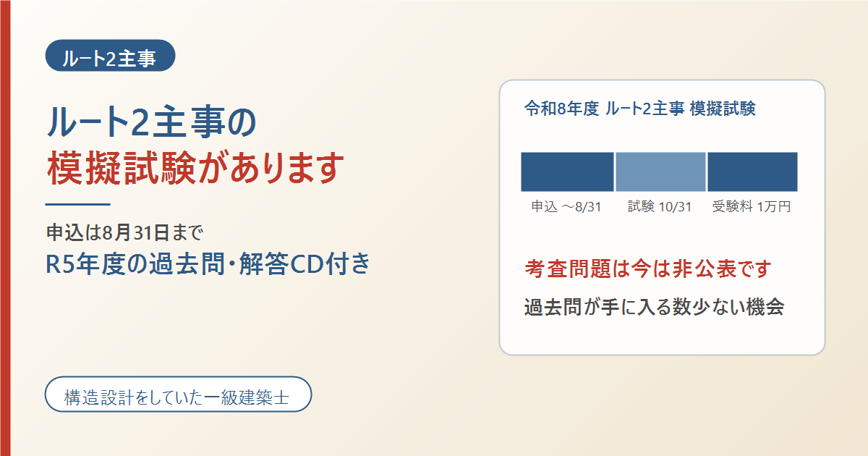Click the 申込 ～8/31 label
868x456 pixels.
point(567,207)
